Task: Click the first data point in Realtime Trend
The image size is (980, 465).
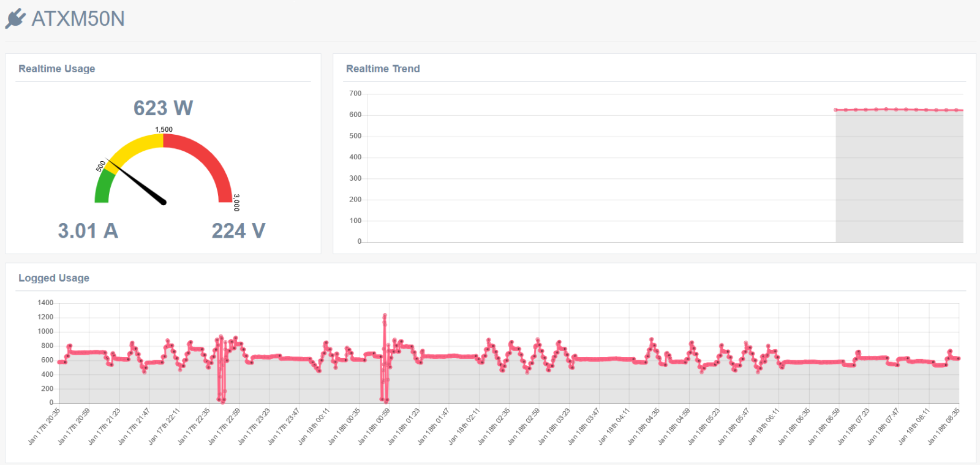Action: pyautogui.click(x=836, y=110)
